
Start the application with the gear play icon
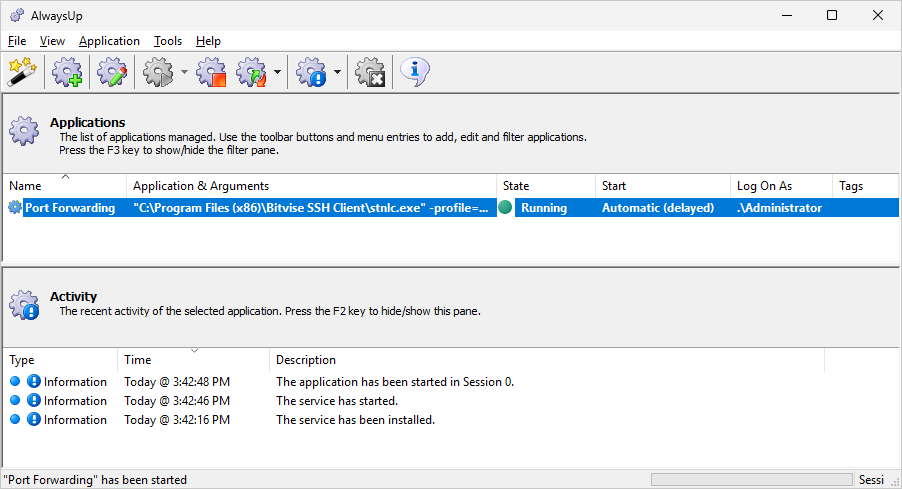click(158, 72)
